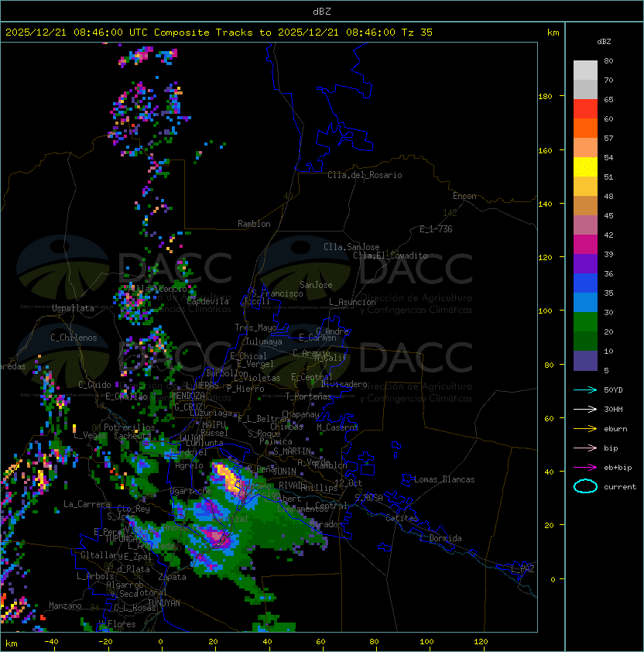Click the Divisadero map label
644x652 pixels.
[x=344, y=384]
